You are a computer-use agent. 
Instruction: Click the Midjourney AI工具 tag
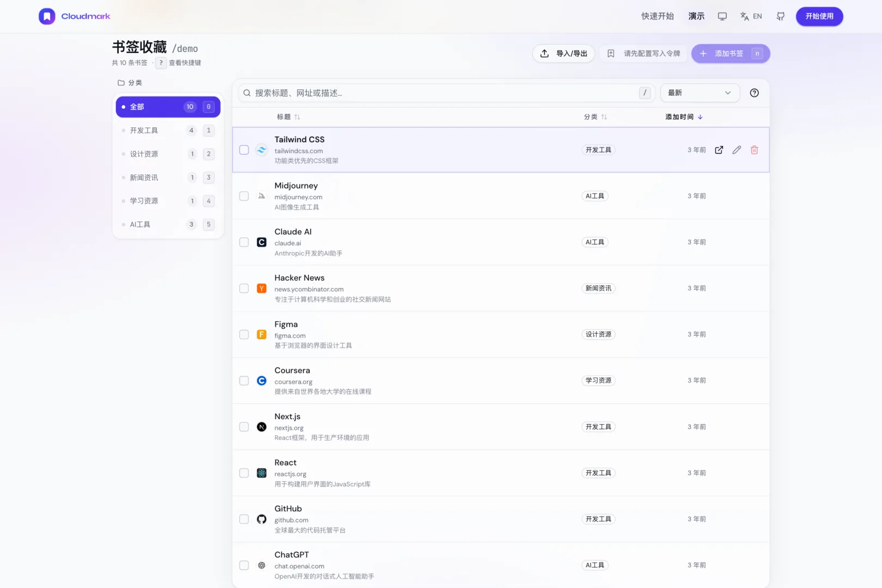tap(595, 196)
